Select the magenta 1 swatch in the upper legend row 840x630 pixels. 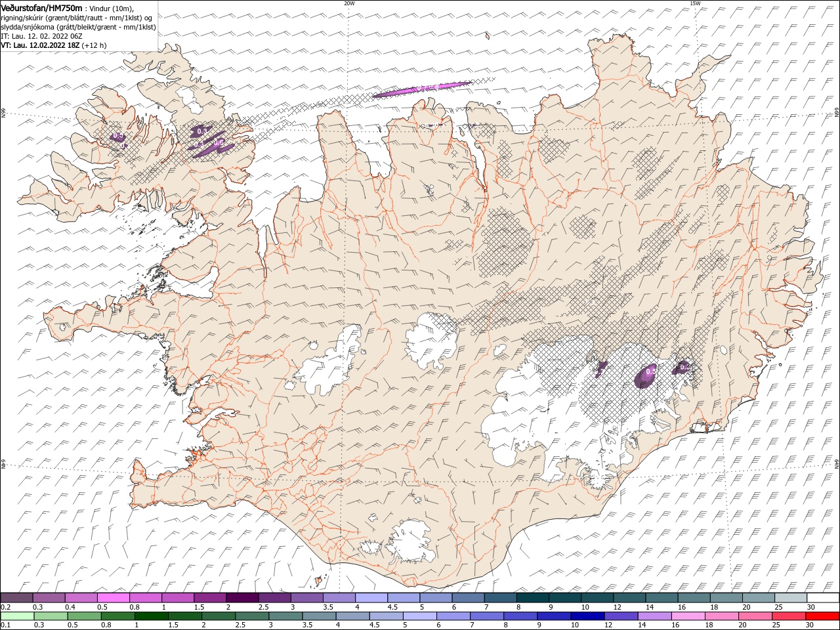(x=178, y=597)
